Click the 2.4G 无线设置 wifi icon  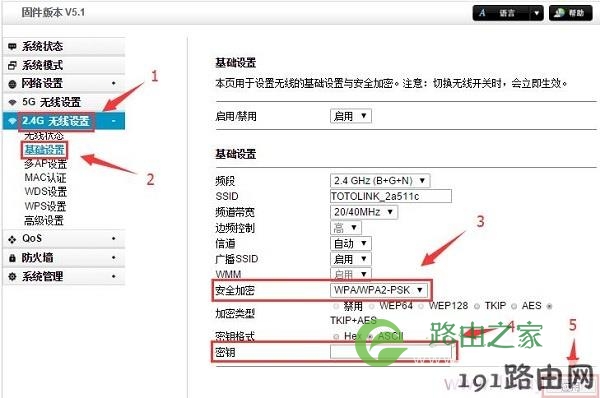[x=12, y=121]
